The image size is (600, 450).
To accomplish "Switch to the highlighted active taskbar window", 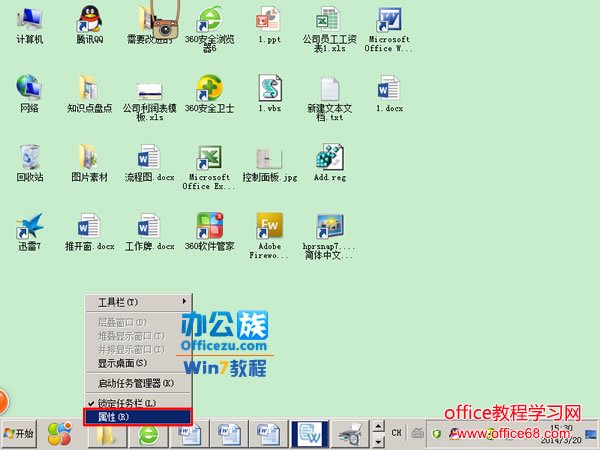I will tap(309, 434).
